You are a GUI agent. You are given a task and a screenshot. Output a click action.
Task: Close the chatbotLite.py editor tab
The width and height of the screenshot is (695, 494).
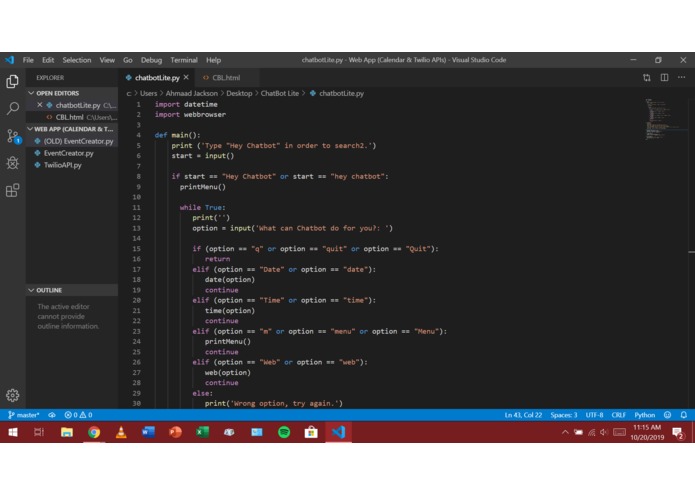pos(186,78)
